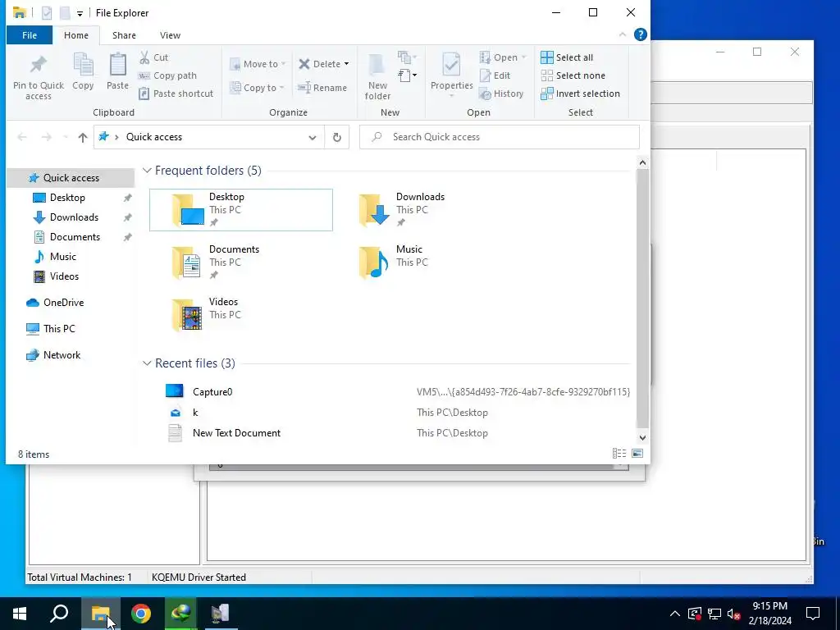This screenshot has height=630, width=840.
Task: Select Documents in navigation pane
Action: (75, 237)
